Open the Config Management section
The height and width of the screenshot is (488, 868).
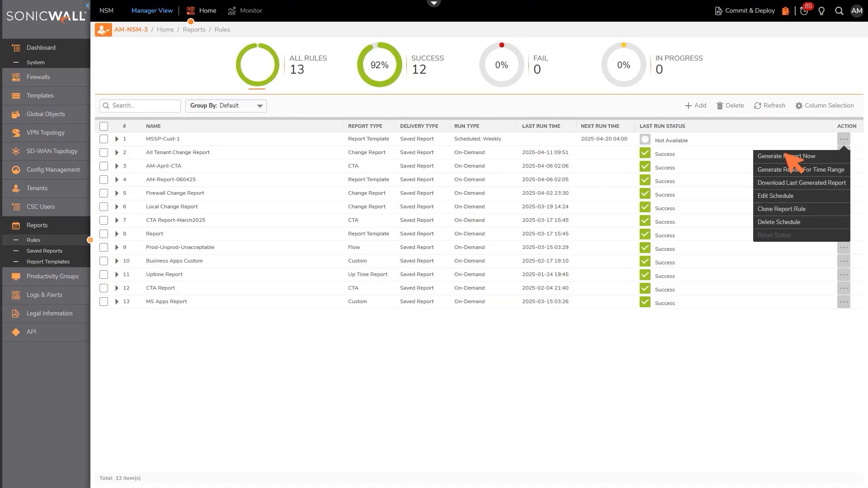point(54,169)
